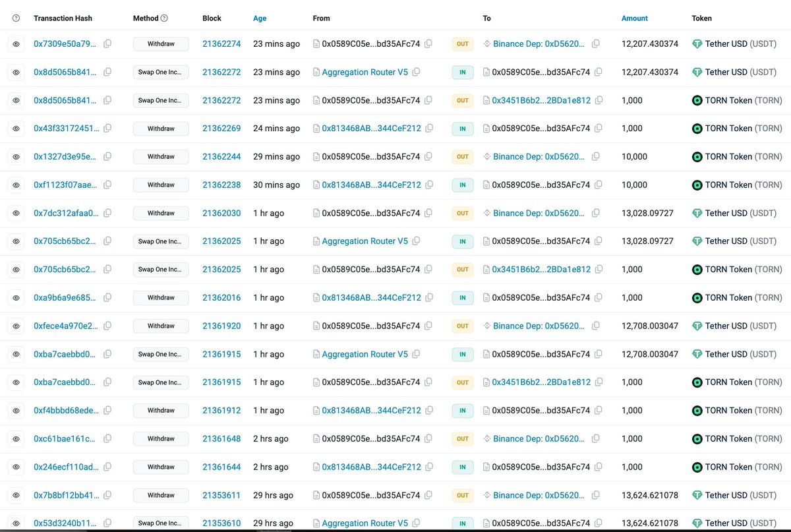Click amount 12,708.003047 in block 21361920 row

(x=650, y=326)
